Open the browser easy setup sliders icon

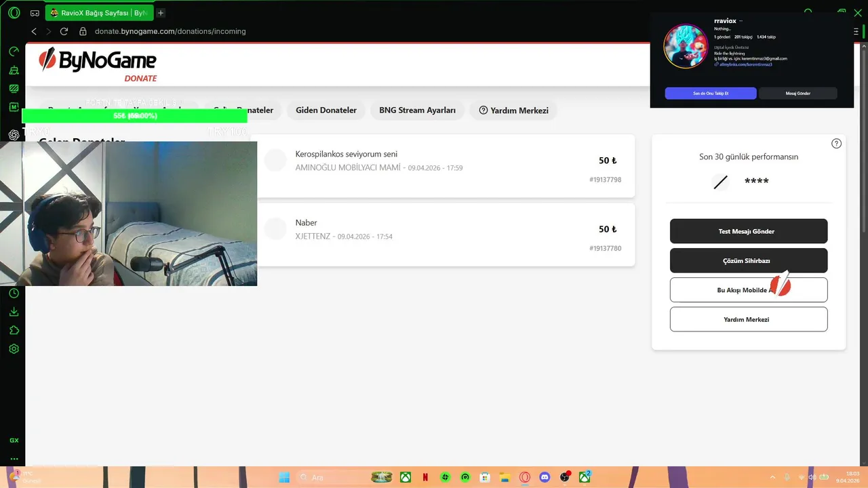(856, 31)
